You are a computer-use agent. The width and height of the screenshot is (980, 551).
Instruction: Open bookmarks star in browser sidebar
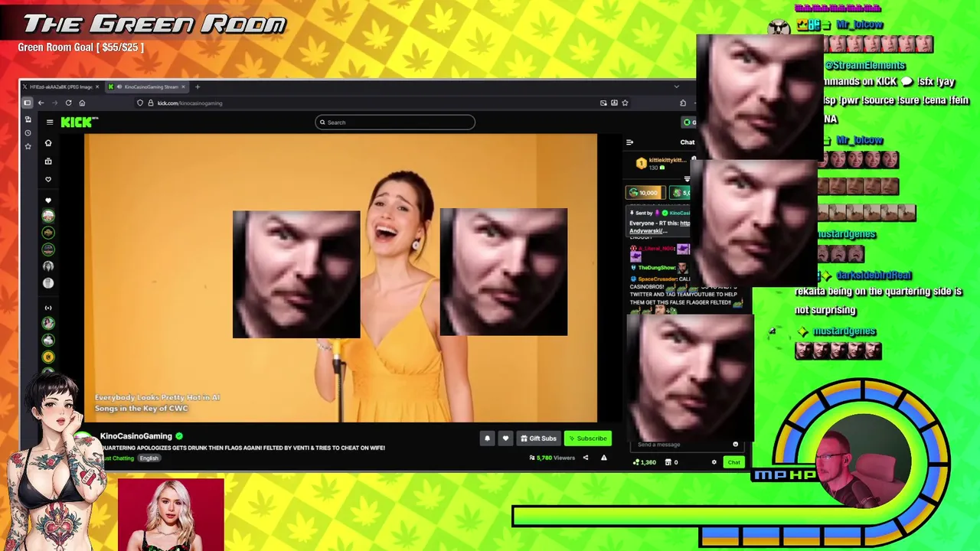pyautogui.click(x=28, y=145)
